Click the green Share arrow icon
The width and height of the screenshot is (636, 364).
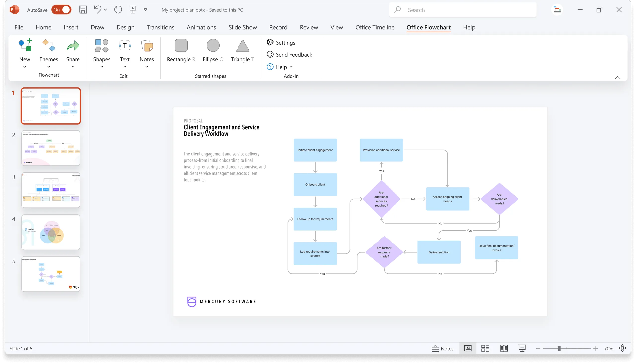[73, 45]
